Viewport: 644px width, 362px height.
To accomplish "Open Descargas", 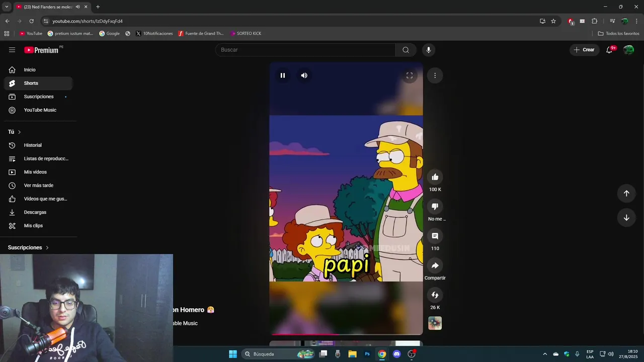I will (x=38, y=212).
